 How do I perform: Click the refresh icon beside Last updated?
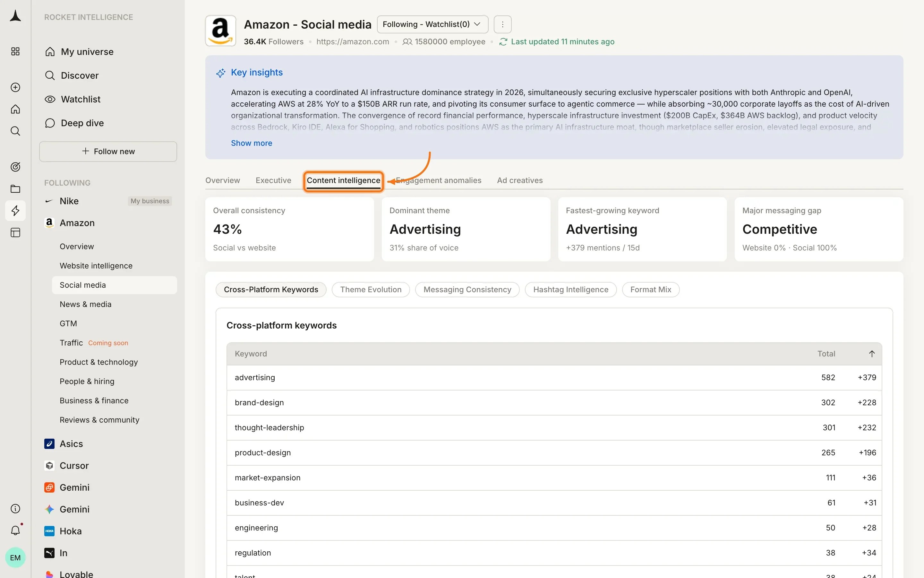pyautogui.click(x=503, y=42)
